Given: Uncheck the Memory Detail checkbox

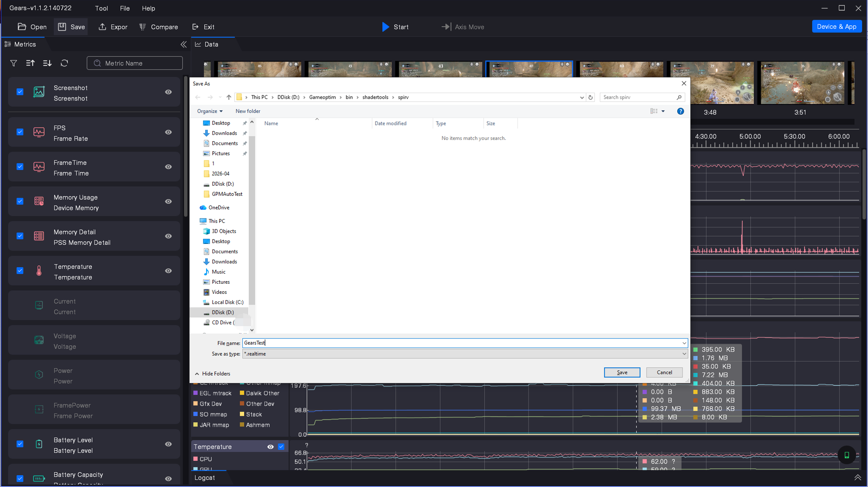Looking at the screenshot, I should pos(20,236).
